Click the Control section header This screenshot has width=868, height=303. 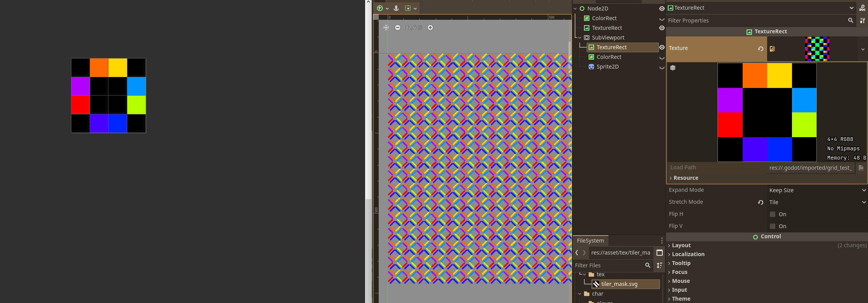767,237
